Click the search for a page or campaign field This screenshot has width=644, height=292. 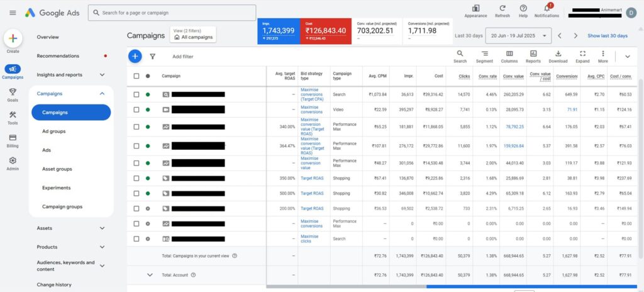(x=172, y=13)
